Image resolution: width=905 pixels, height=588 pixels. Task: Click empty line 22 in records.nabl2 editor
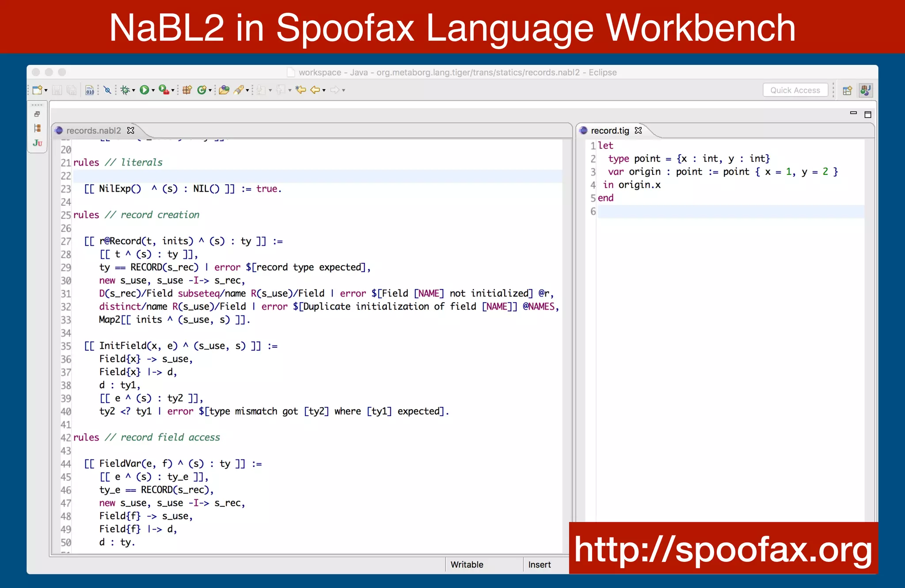[317, 176]
